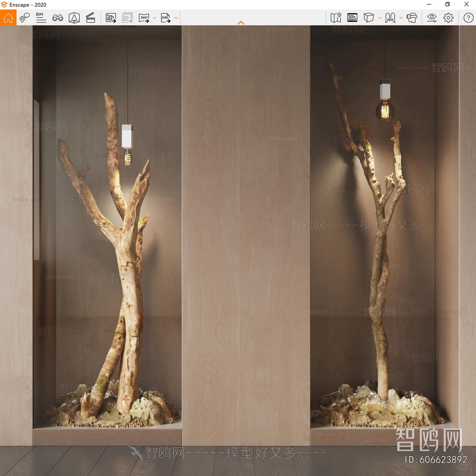Image resolution: width=476 pixels, height=476 pixels.
Task: Open Visual Settings eye icon
Action: point(432,18)
